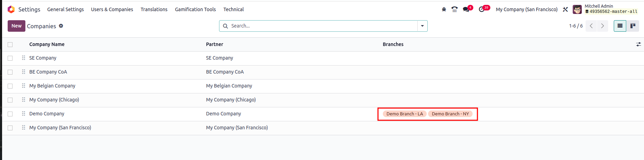The height and width of the screenshot is (160, 644).
Task: Open the Technical menu
Action: pos(233,9)
